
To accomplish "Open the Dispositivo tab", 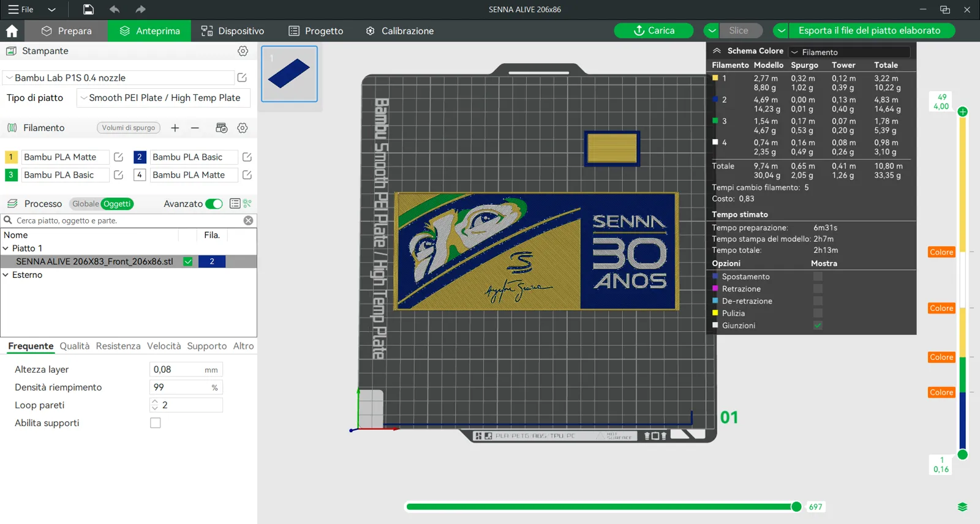I will (233, 31).
